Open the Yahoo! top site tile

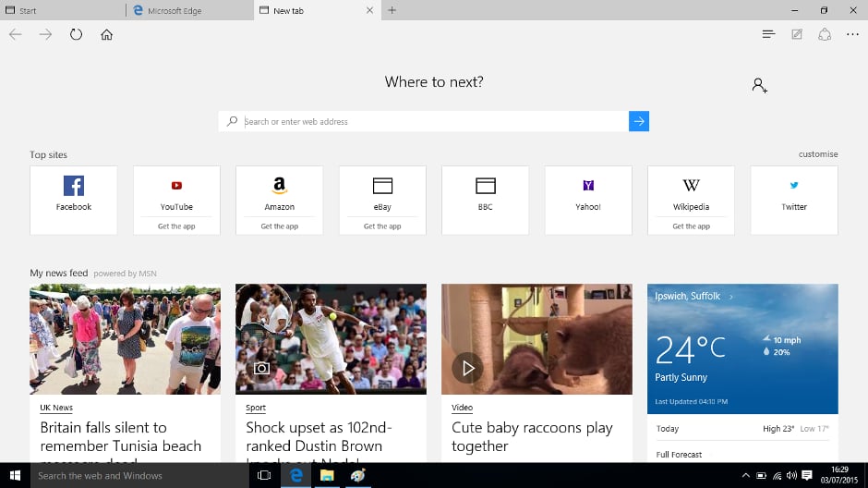point(588,200)
